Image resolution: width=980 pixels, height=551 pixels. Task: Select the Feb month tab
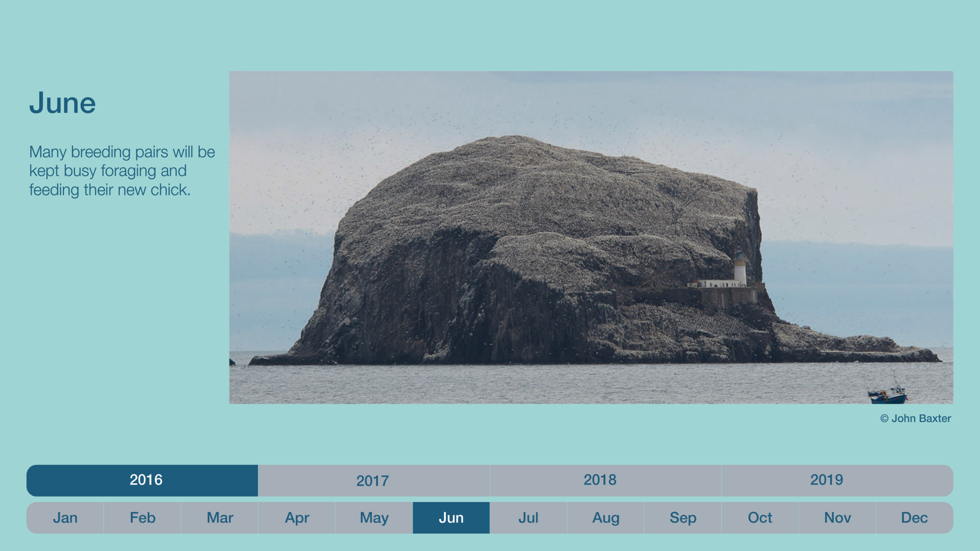coord(142,518)
